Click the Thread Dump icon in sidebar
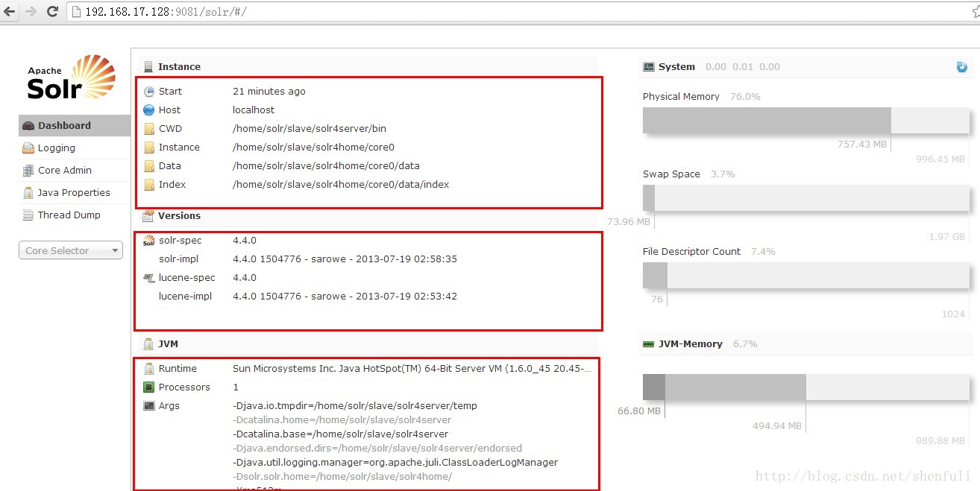Viewport: 980px width, 491px height. pyautogui.click(x=28, y=215)
